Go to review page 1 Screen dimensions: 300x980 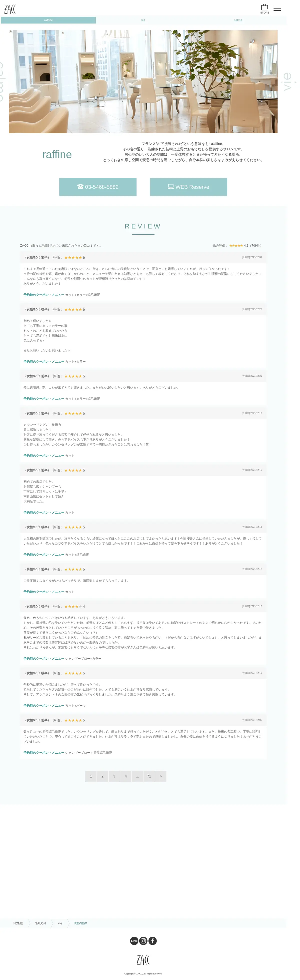click(90, 776)
